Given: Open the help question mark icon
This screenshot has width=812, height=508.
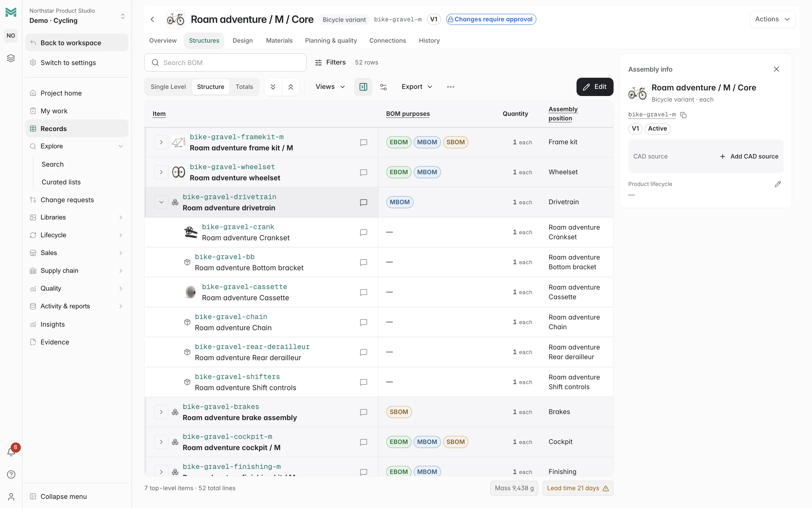Looking at the screenshot, I should [x=11, y=474].
